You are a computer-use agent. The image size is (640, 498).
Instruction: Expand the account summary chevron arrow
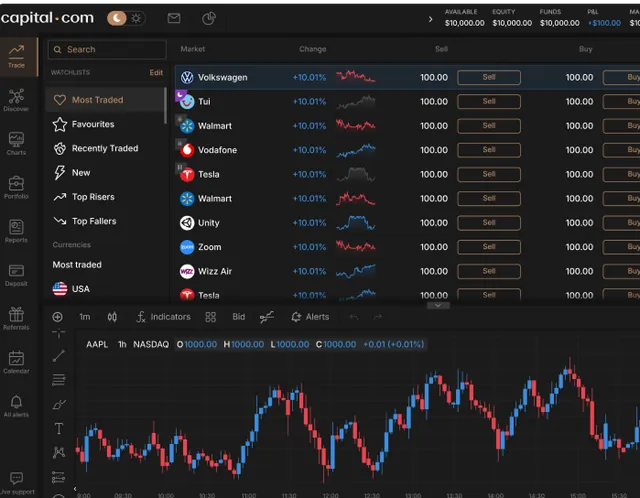[430, 19]
